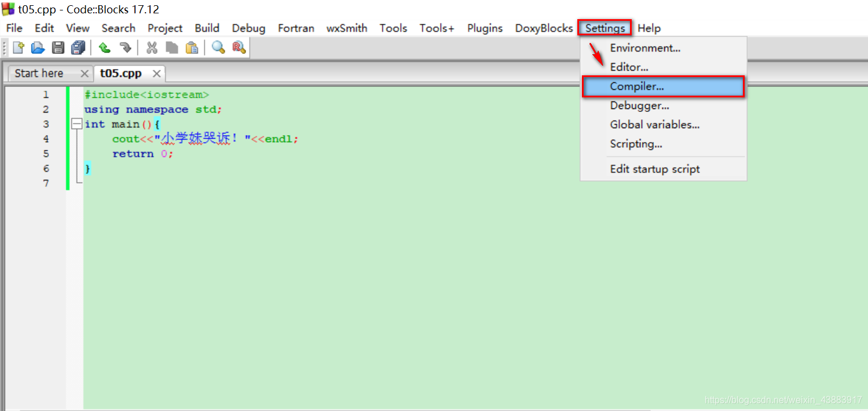868x411 pixels.
Task: Click the Open file folder icon
Action: click(x=38, y=48)
